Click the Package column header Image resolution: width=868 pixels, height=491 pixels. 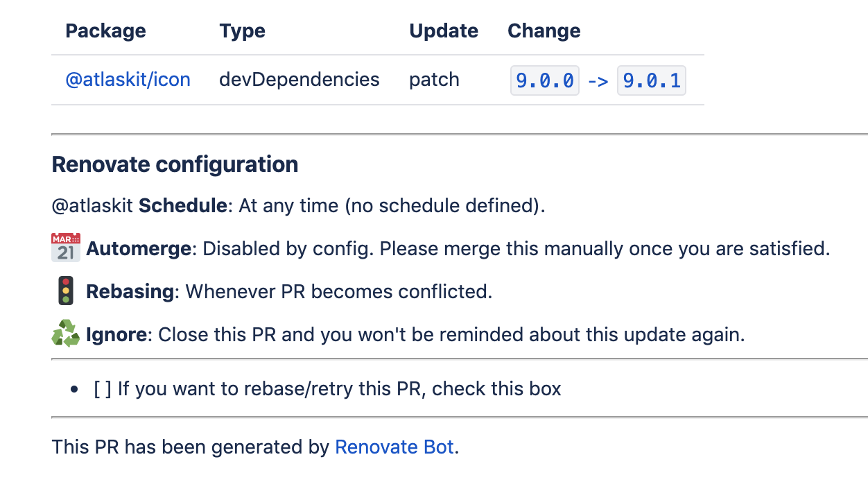pyautogui.click(x=105, y=31)
